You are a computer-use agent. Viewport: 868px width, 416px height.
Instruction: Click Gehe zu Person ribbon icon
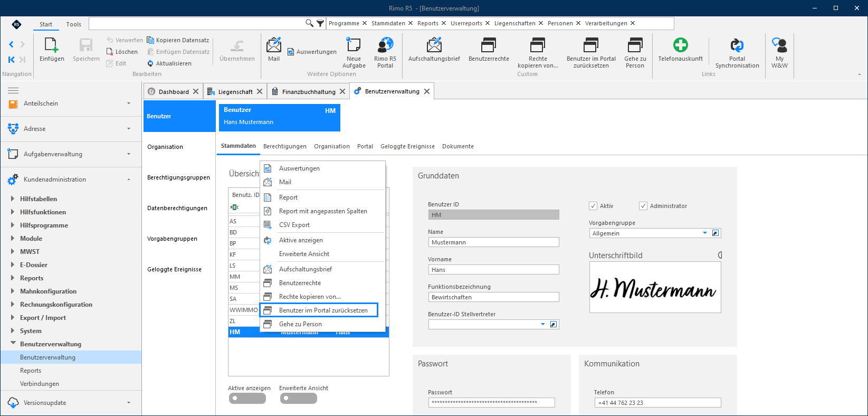click(x=635, y=45)
